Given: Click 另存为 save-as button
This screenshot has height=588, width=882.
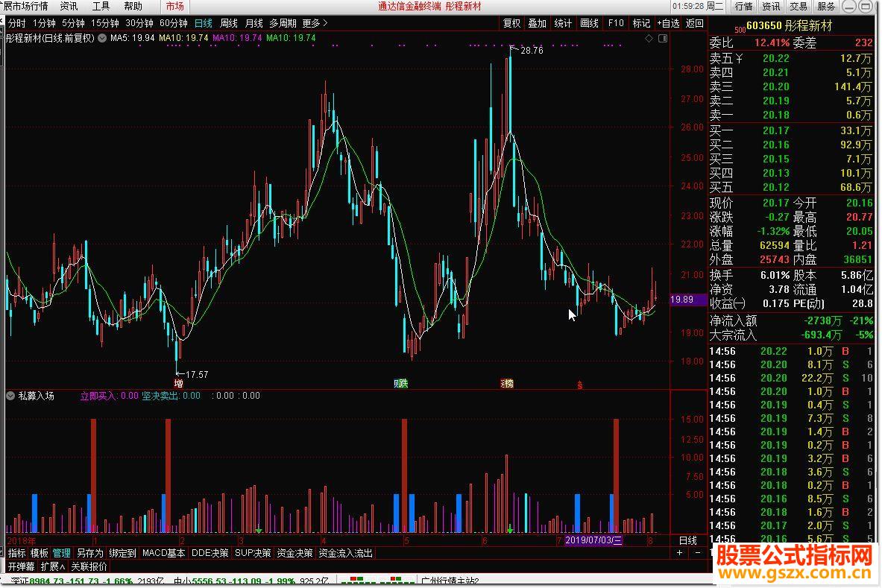Looking at the screenshot, I should (90, 553).
